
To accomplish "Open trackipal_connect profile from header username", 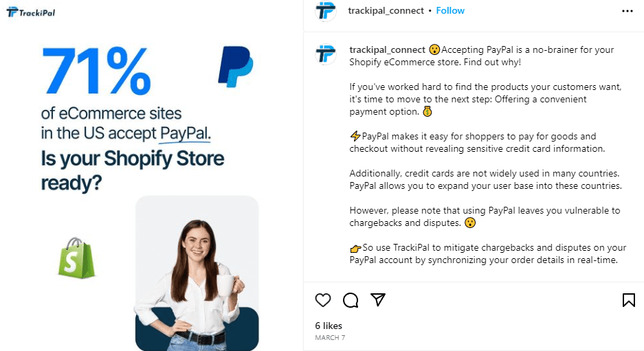I will (386, 11).
